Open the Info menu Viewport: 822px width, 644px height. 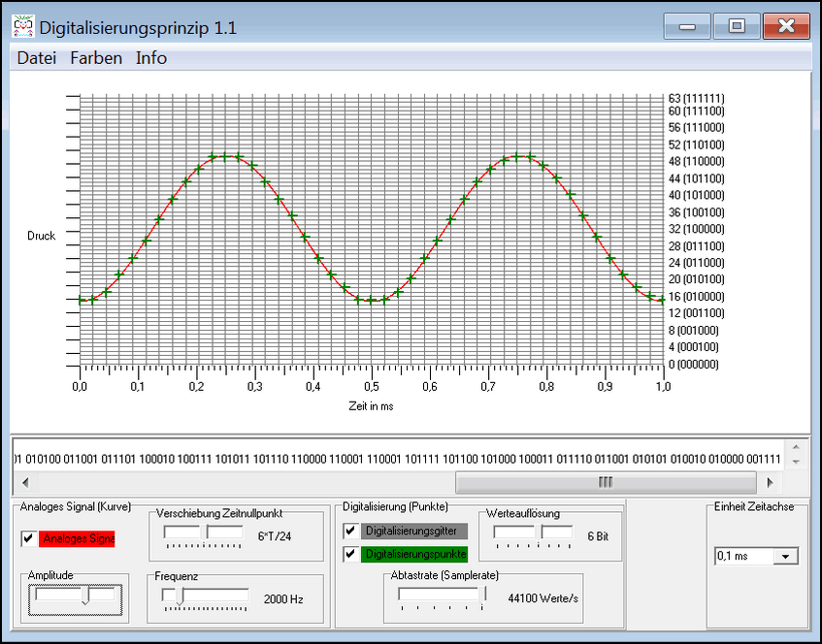point(151,57)
